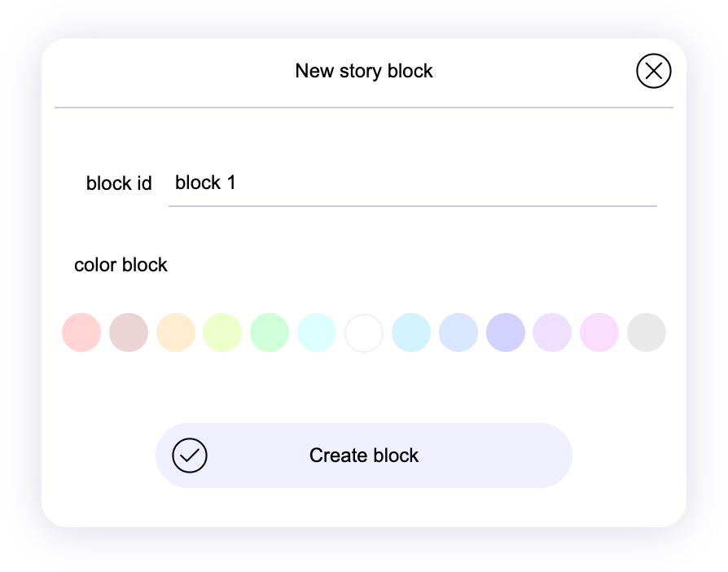Choose the mint green color swatch
Viewport: 728px width, 572px height.
click(x=270, y=332)
